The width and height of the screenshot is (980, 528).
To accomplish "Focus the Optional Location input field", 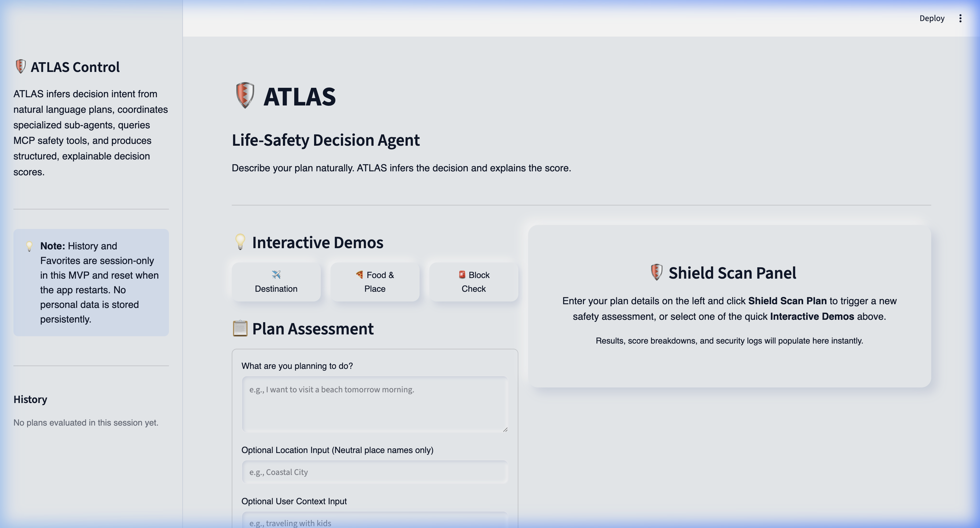I will pos(375,472).
